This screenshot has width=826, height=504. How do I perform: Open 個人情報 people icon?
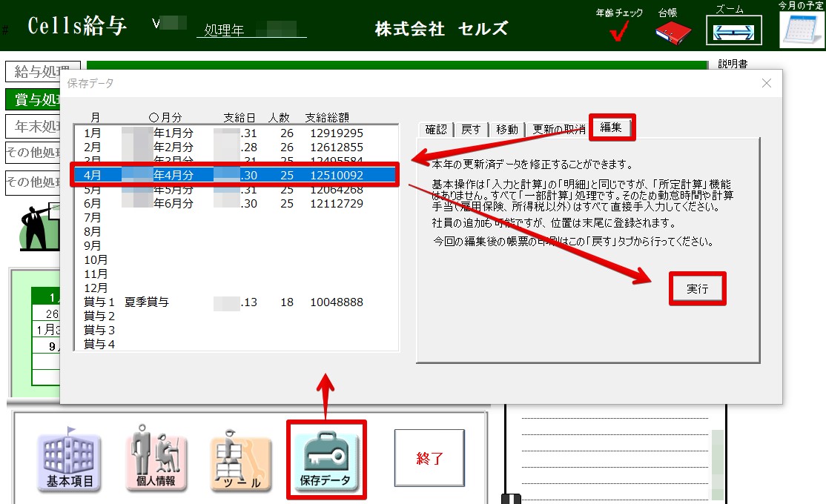pos(156,460)
